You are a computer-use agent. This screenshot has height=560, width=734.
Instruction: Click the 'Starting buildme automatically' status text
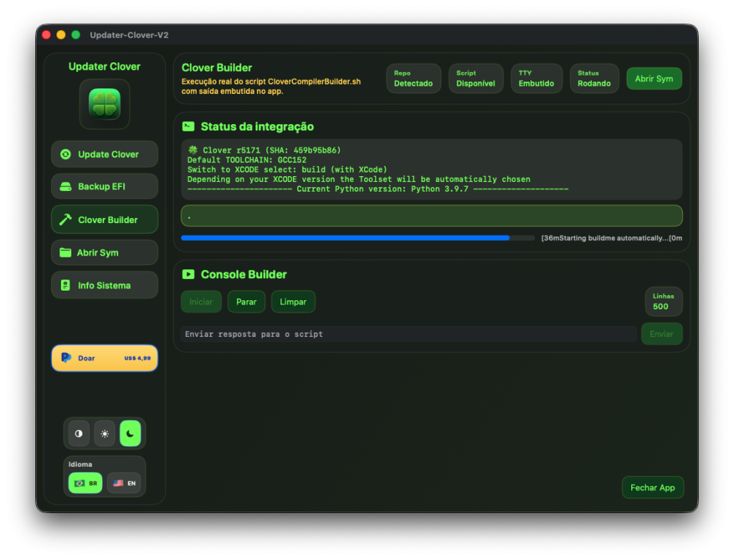(611, 238)
